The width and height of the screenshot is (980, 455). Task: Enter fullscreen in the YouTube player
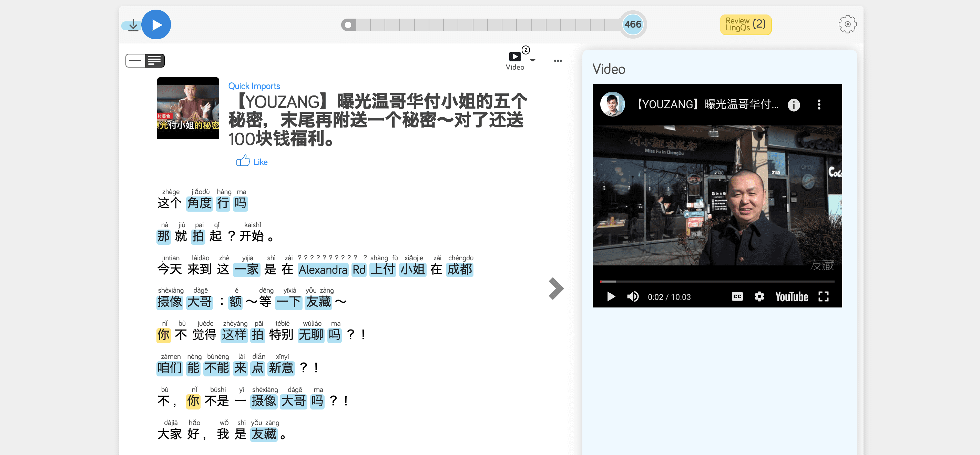tap(823, 296)
